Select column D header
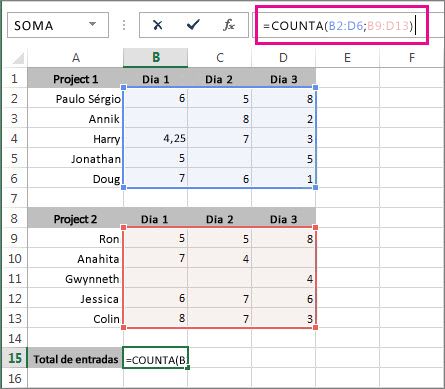Image resolution: width=445 pixels, height=389 pixels. pos(283,58)
